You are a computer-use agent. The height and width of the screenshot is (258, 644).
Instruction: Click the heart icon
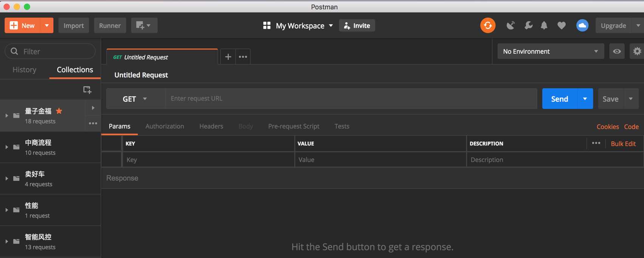pos(562,25)
